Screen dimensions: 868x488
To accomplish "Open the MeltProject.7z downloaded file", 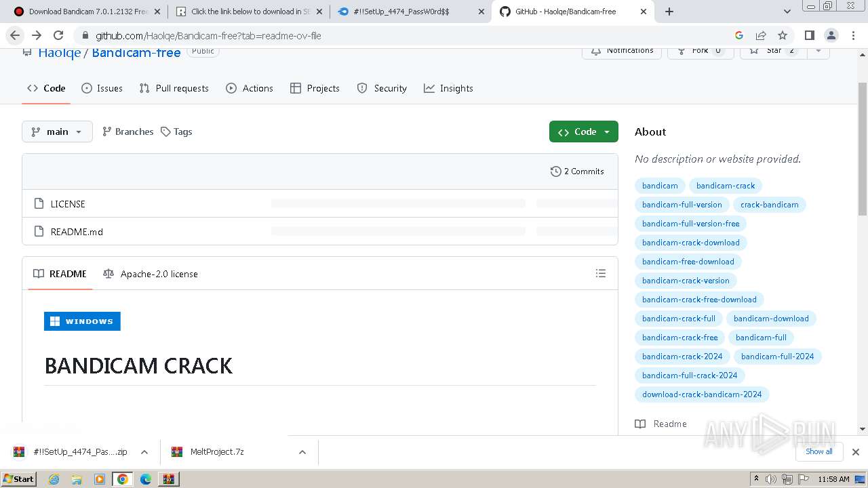I will pos(217,452).
